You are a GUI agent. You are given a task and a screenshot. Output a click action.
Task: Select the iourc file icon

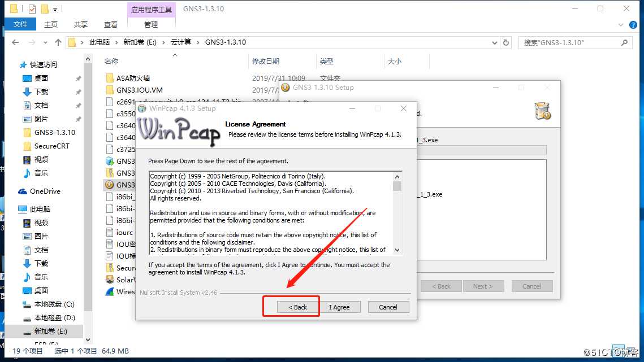(110, 232)
